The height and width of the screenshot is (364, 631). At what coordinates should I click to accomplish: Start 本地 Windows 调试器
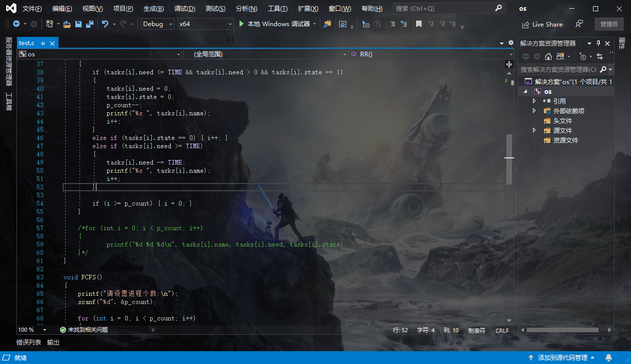(274, 24)
